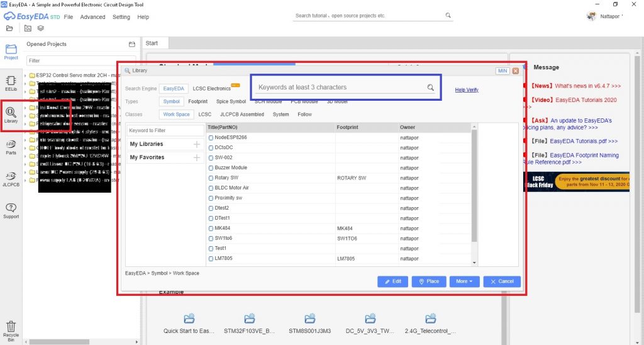
Task: Click the top search bar magnifier icon
Action: pos(448,15)
